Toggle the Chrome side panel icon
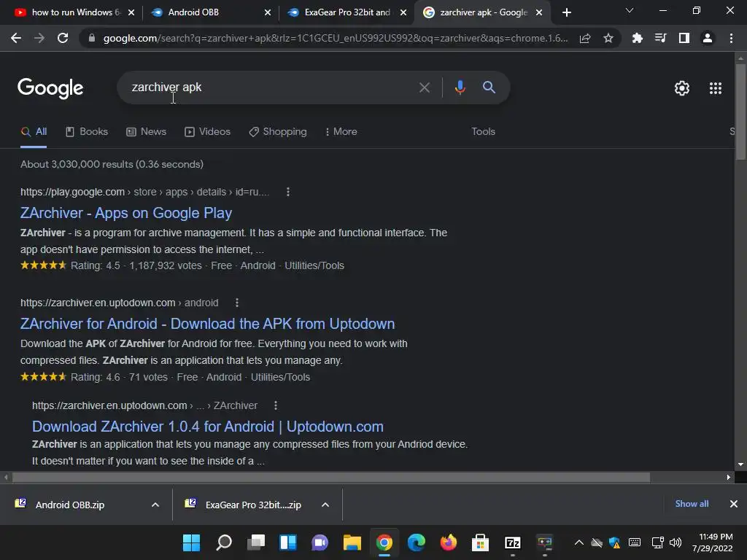 coord(684,38)
